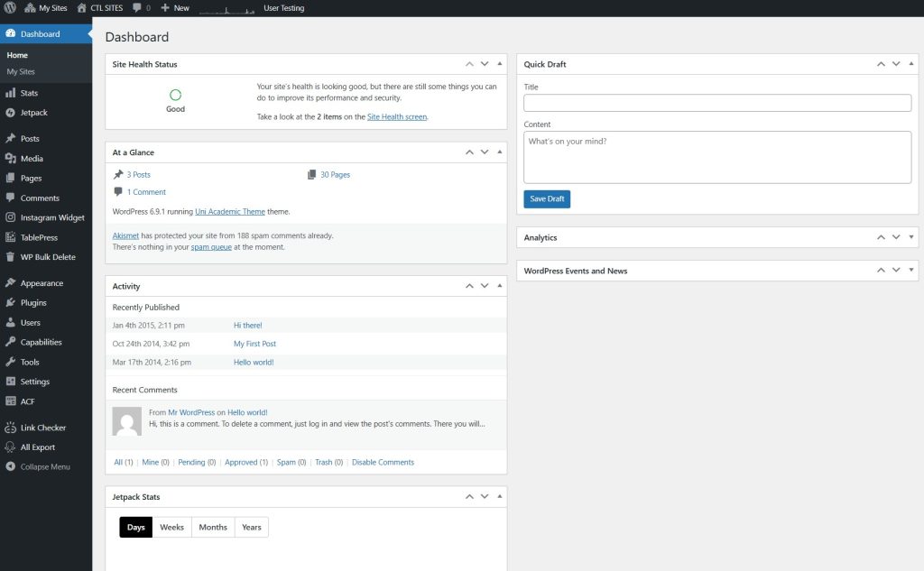Collapse the admin sidebar menu
This screenshot has height=571, width=924.
point(38,466)
